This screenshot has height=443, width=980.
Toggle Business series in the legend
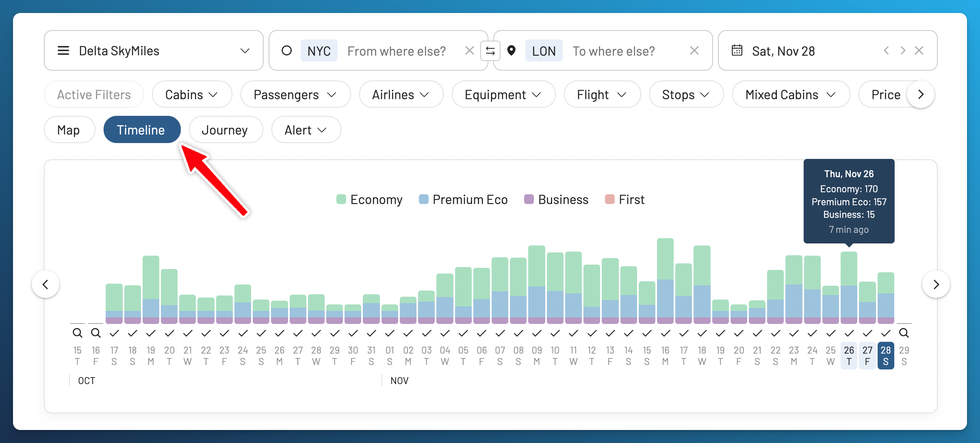pos(556,200)
